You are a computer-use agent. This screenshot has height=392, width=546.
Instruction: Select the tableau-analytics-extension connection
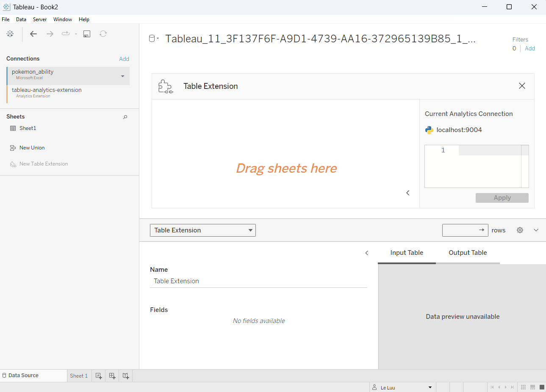(68, 94)
